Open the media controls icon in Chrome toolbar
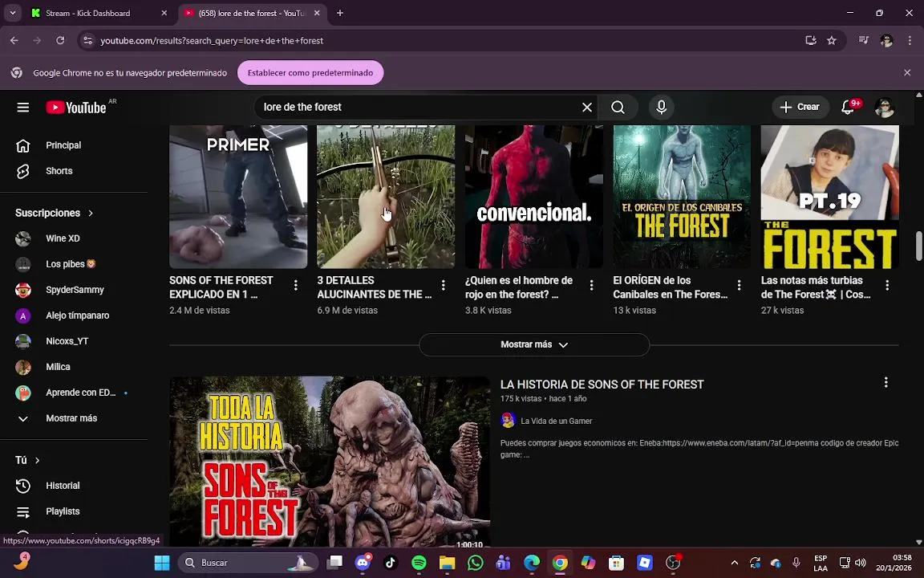Screen dimensions: 924x578 pos(863,41)
